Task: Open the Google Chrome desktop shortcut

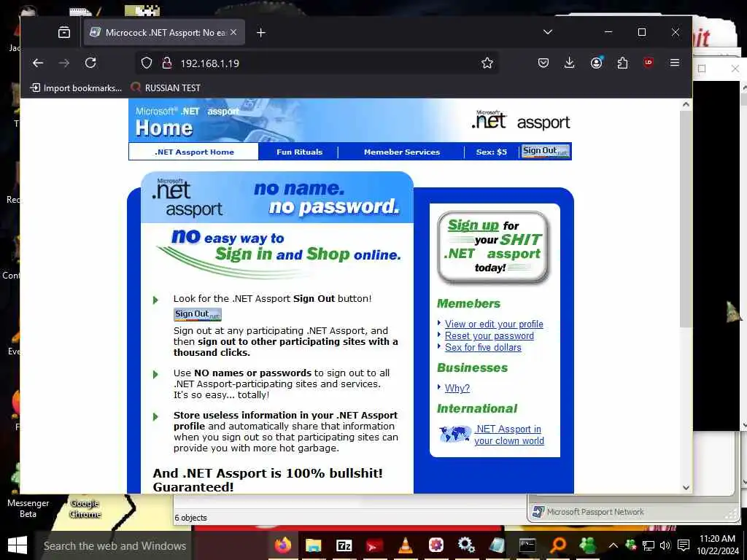Action: (85, 508)
